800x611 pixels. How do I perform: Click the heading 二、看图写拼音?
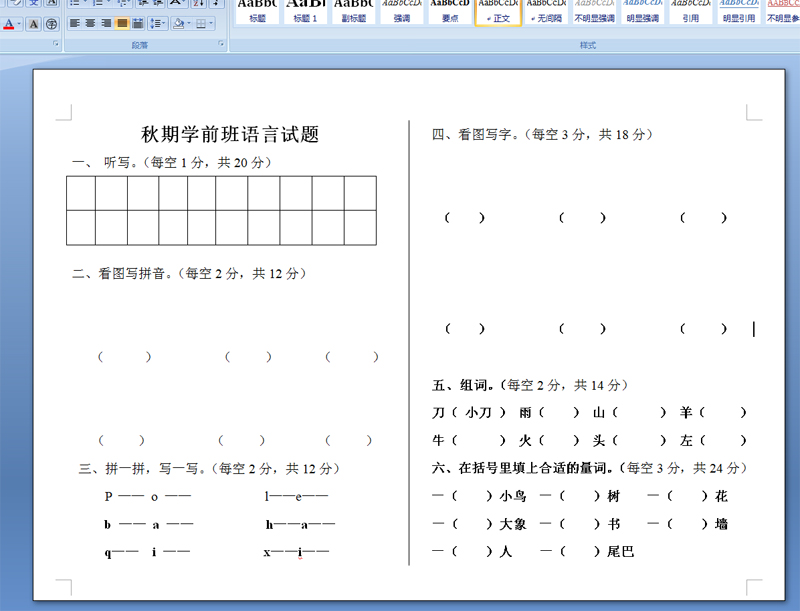click(x=189, y=274)
